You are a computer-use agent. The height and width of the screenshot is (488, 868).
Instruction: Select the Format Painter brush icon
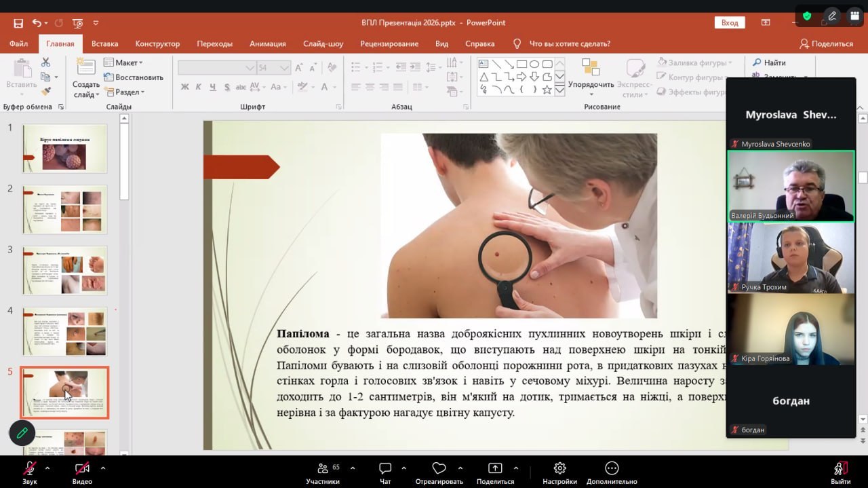[45, 91]
